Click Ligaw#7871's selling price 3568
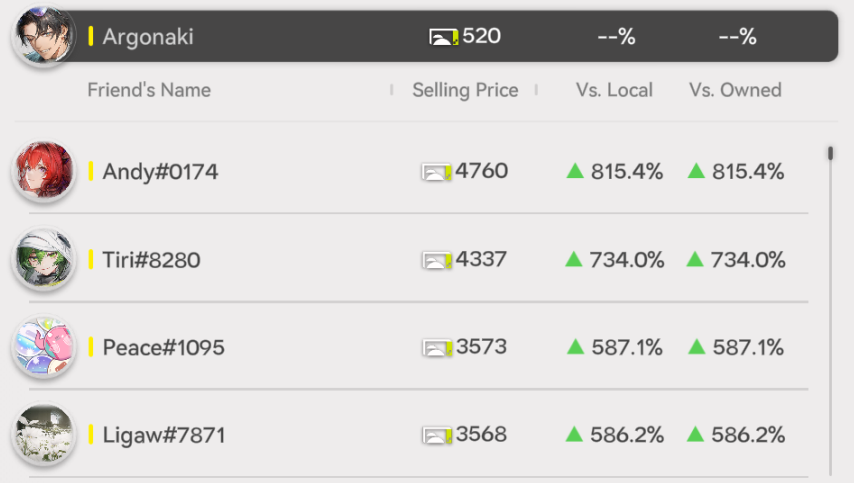Image resolution: width=854 pixels, height=483 pixels. tap(481, 435)
